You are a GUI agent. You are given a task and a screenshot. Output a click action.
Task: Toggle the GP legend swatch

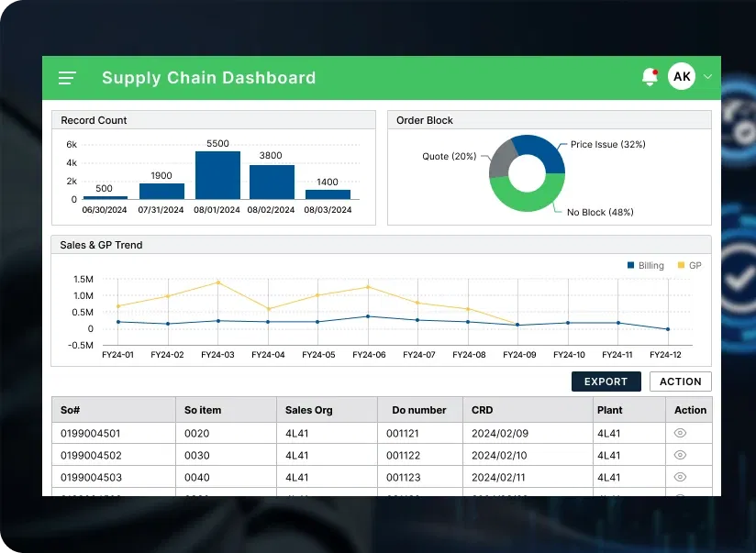pos(681,265)
